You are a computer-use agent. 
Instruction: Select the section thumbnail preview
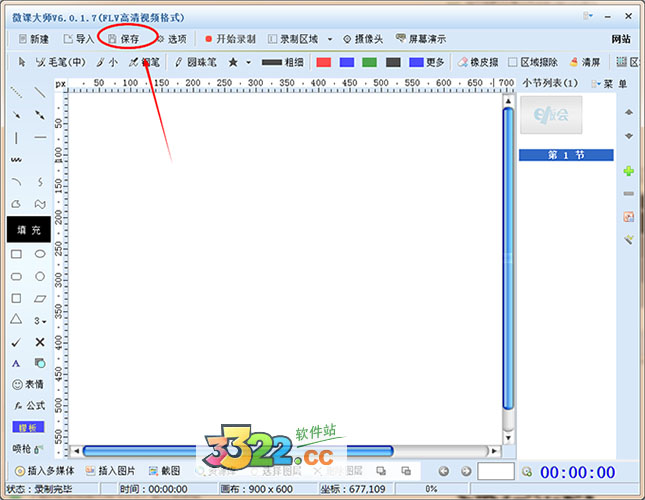(x=551, y=115)
